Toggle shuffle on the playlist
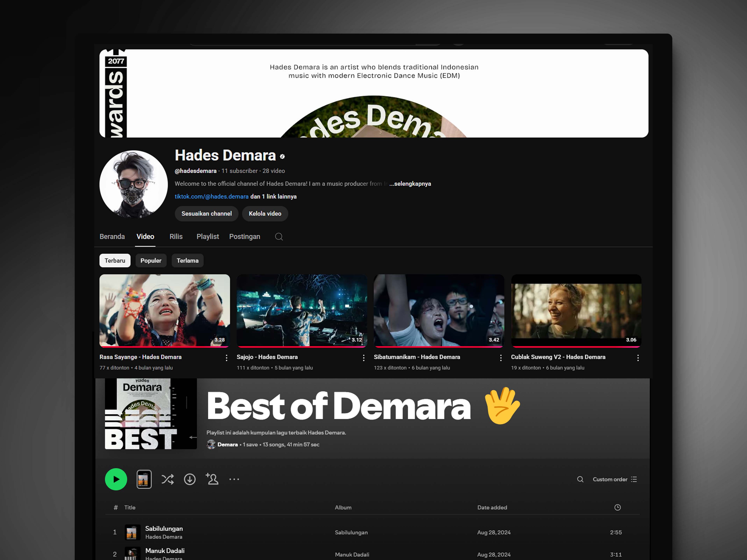The image size is (747, 560). point(167,479)
